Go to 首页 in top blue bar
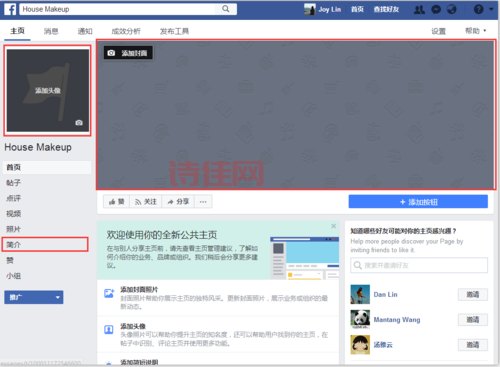This screenshot has height=367, width=500. 357,9
